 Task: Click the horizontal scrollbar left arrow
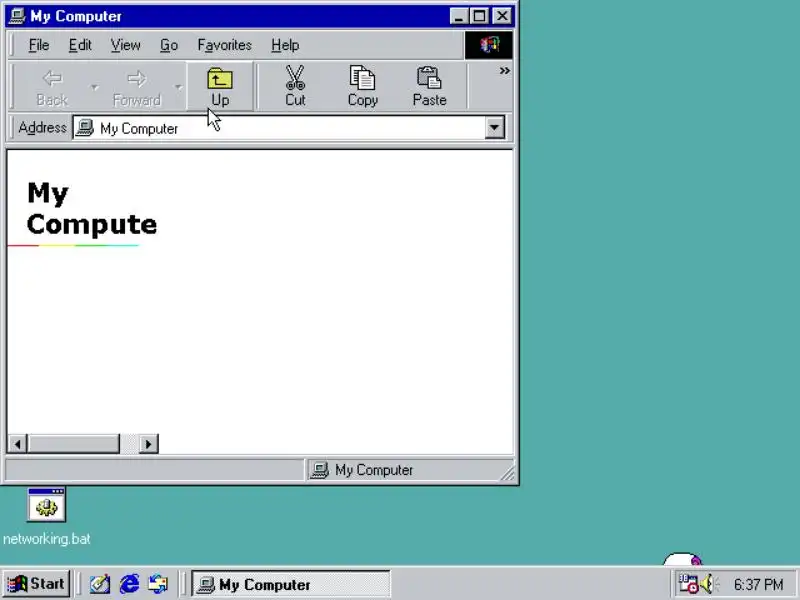pyautogui.click(x=18, y=444)
